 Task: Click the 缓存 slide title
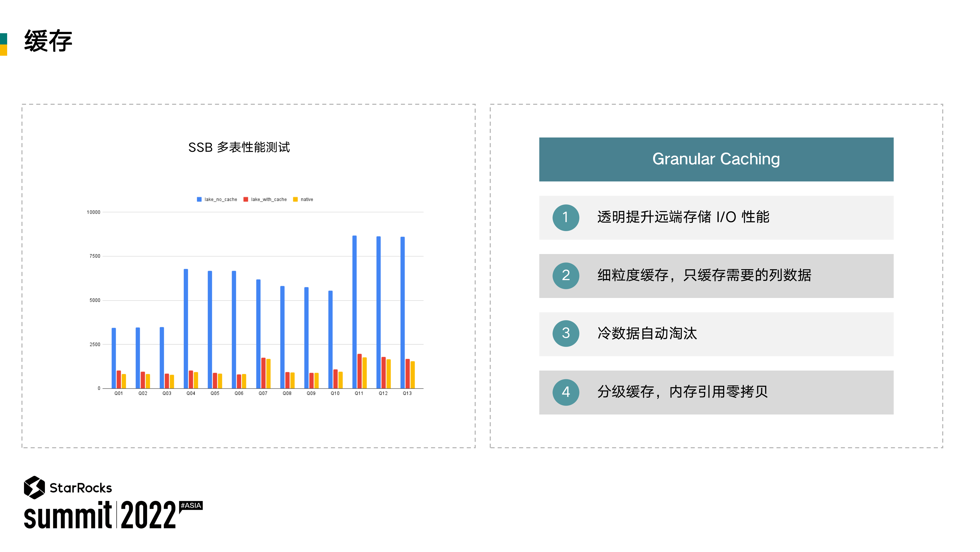(x=48, y=41)
